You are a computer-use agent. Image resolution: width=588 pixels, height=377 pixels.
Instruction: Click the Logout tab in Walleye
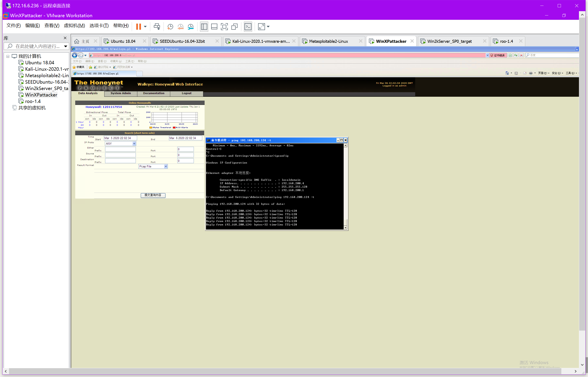point(187,93)
